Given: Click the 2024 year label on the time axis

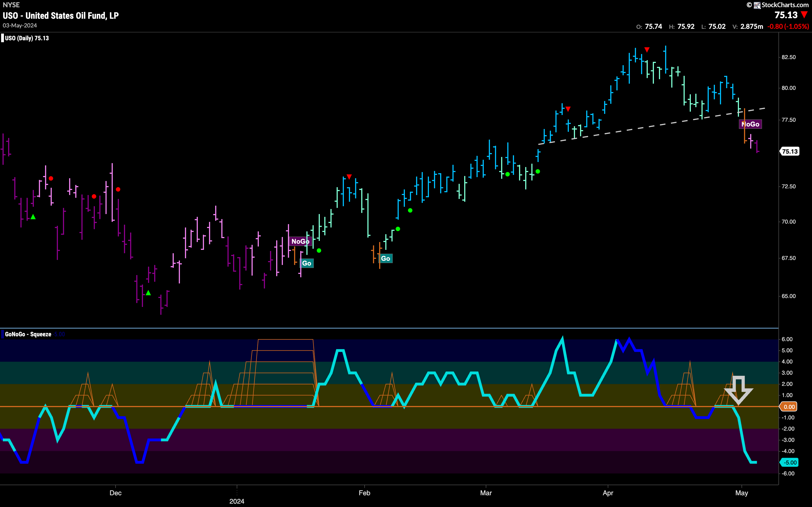Looking at the screenshot, I should (237, 501).
